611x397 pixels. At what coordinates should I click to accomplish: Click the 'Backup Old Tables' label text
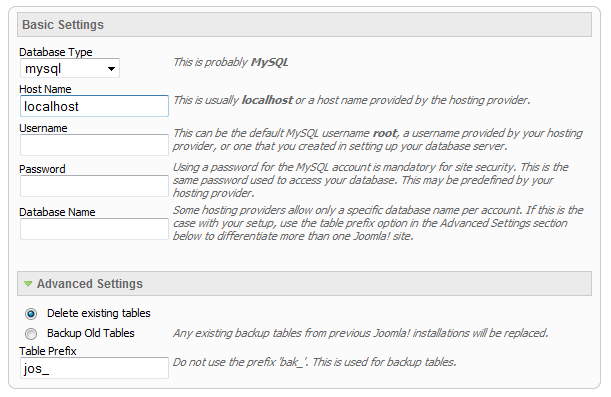(x=91, y=333)
